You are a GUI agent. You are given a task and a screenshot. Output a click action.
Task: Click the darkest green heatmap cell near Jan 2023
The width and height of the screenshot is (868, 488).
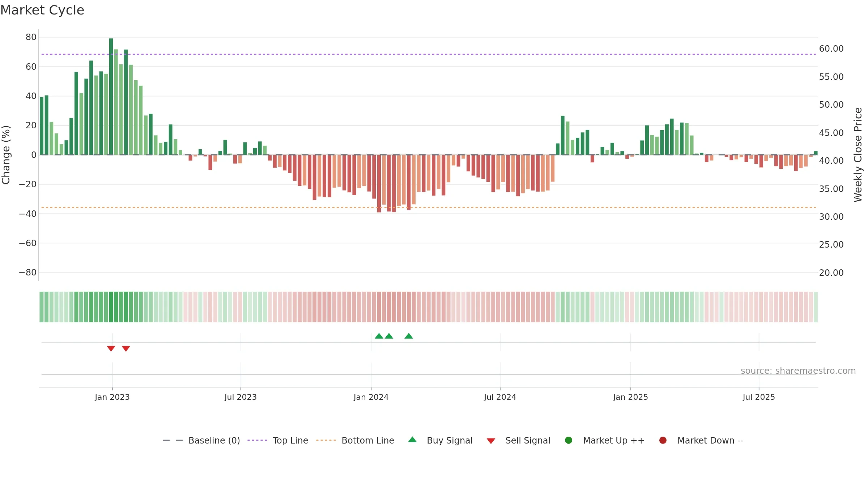point(111,307)
